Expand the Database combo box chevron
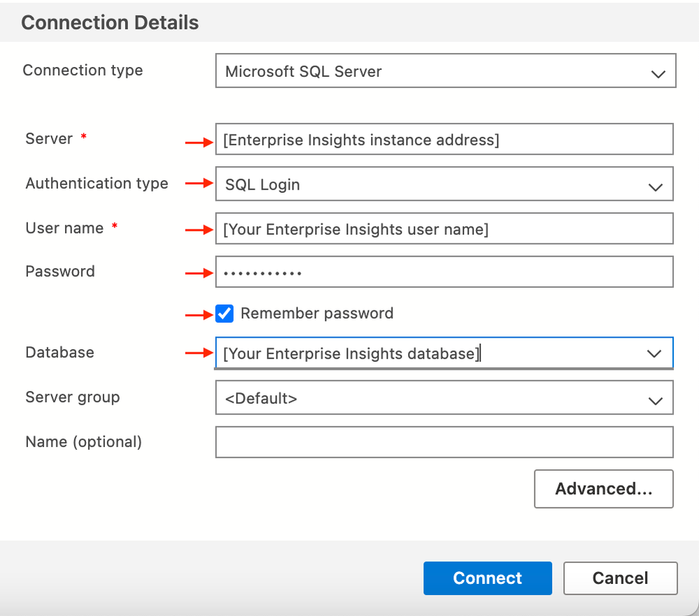The image size is (699, 616). coord(654,354)
